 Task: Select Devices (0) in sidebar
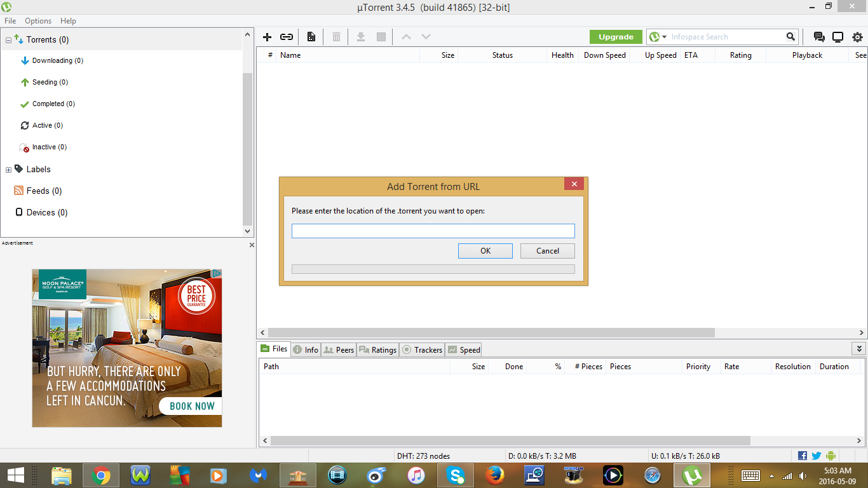[x=46, y=213]
